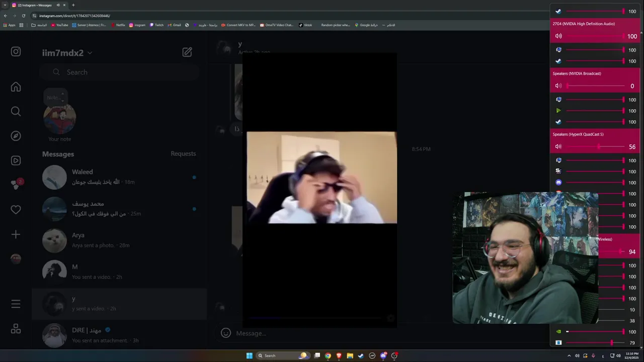
Task: Go back in the browser
Action: pyautogui.click(x=6, y=16)
